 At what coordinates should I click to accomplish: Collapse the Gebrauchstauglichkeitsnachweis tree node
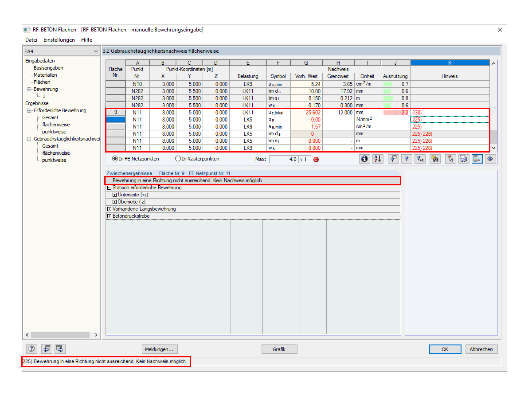tap(29, 139)
